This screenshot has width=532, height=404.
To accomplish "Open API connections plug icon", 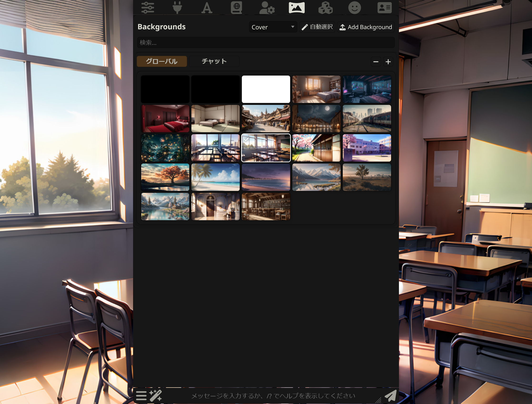I will point(177,8).
